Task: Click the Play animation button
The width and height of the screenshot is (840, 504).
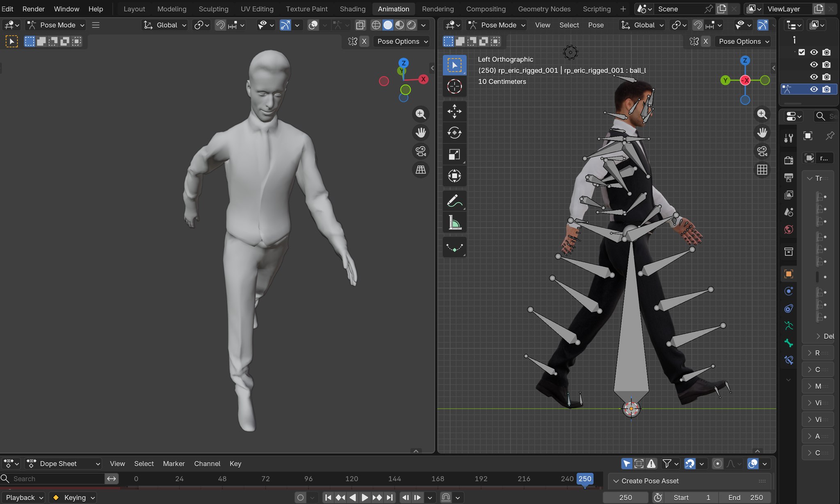Action: (365, 497)
